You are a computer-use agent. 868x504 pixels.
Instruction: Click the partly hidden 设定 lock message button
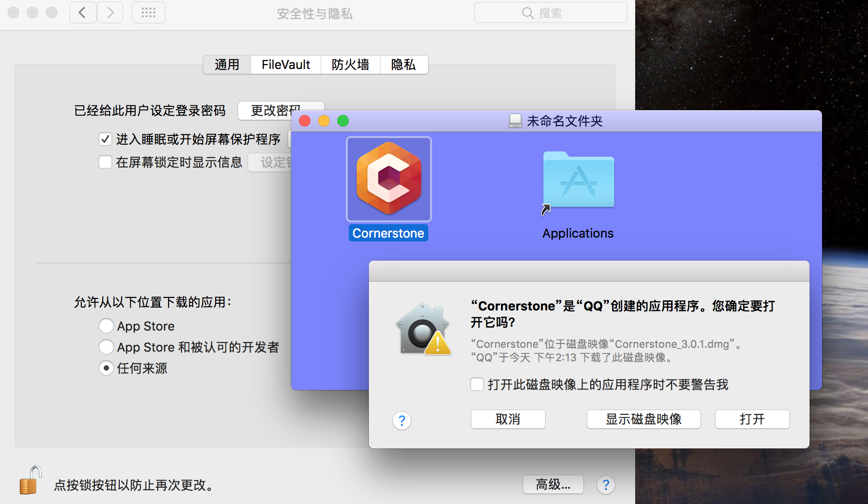(270, 162)
